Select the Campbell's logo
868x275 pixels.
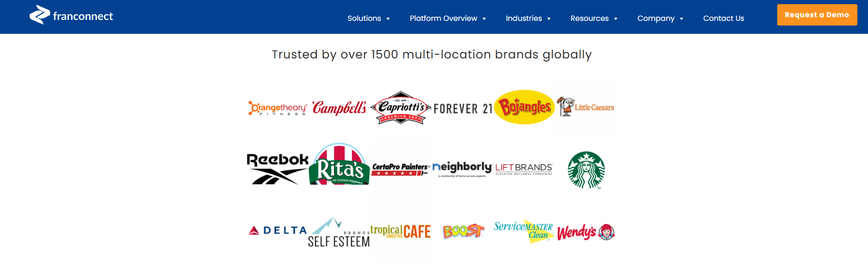point(339,108)
